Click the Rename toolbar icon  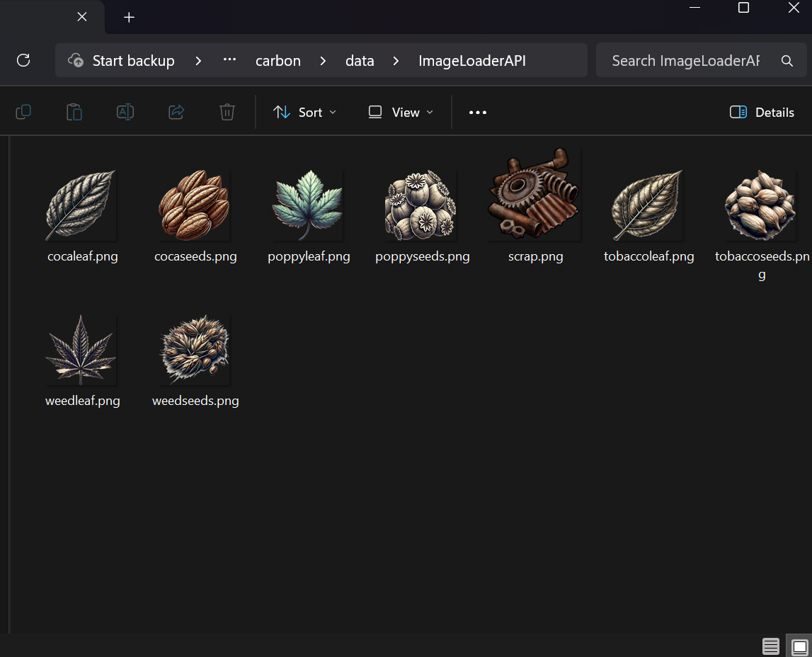(125, 112)
